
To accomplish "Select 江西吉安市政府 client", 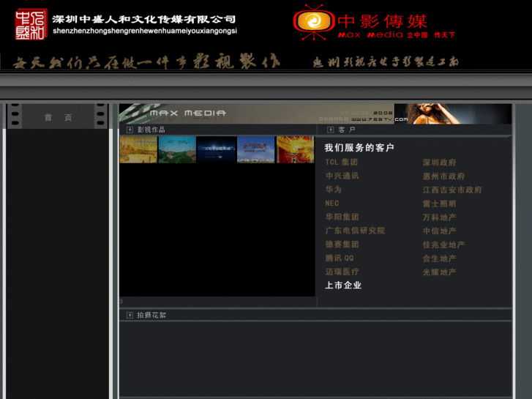I will pos(452,190).
